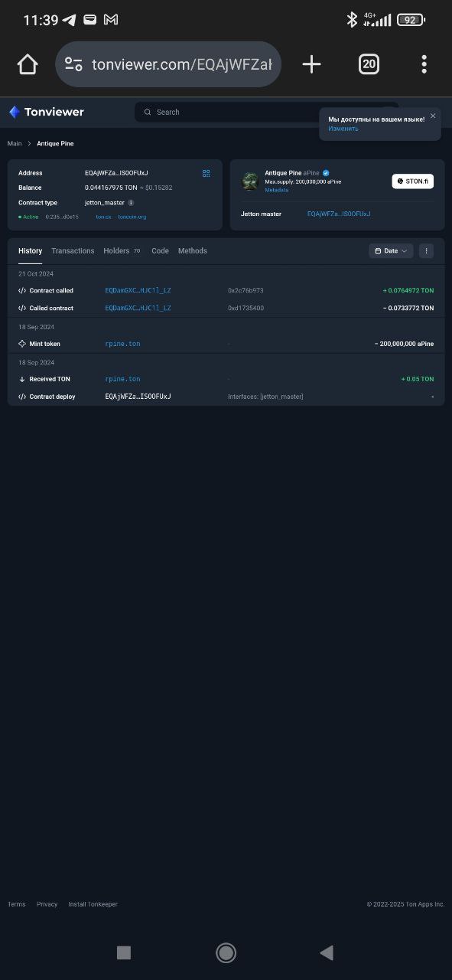
Task: Expand the Date filter dropdown
Action: pyautogui.click(x=391, y=251)
